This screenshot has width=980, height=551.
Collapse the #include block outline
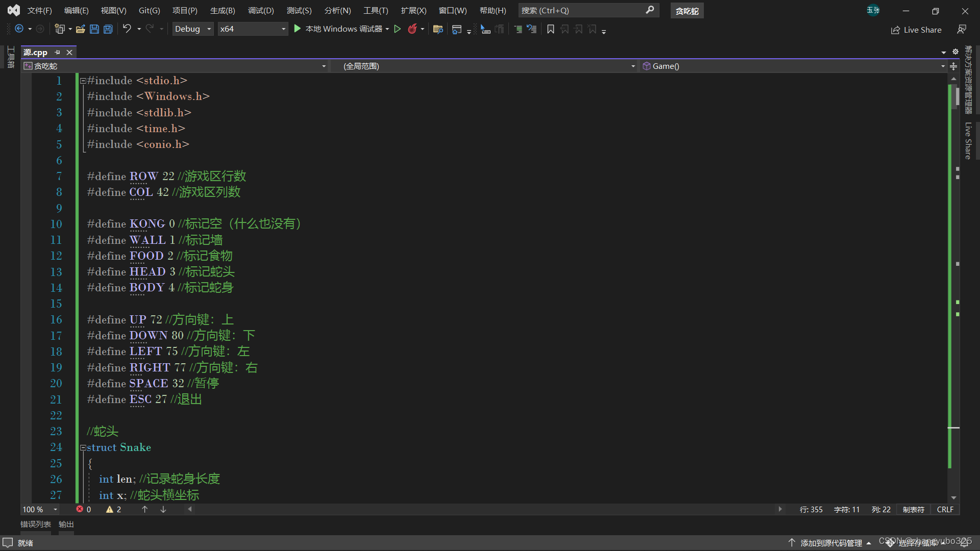[x=83, y=81]
